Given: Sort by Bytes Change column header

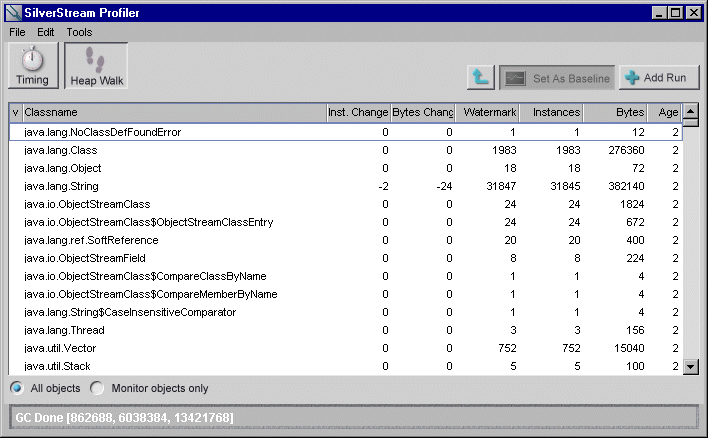Looking at the screenshot, I should (x=423, y=112).
